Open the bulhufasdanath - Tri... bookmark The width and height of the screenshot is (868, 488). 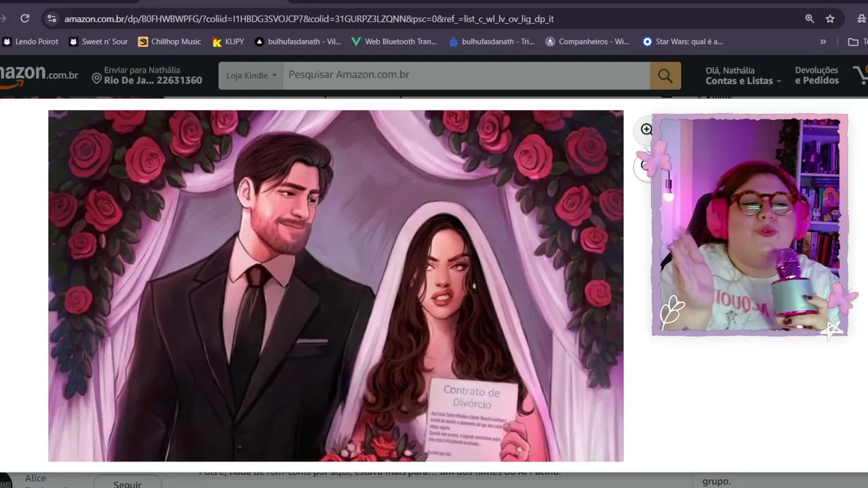tap(492, 41)
